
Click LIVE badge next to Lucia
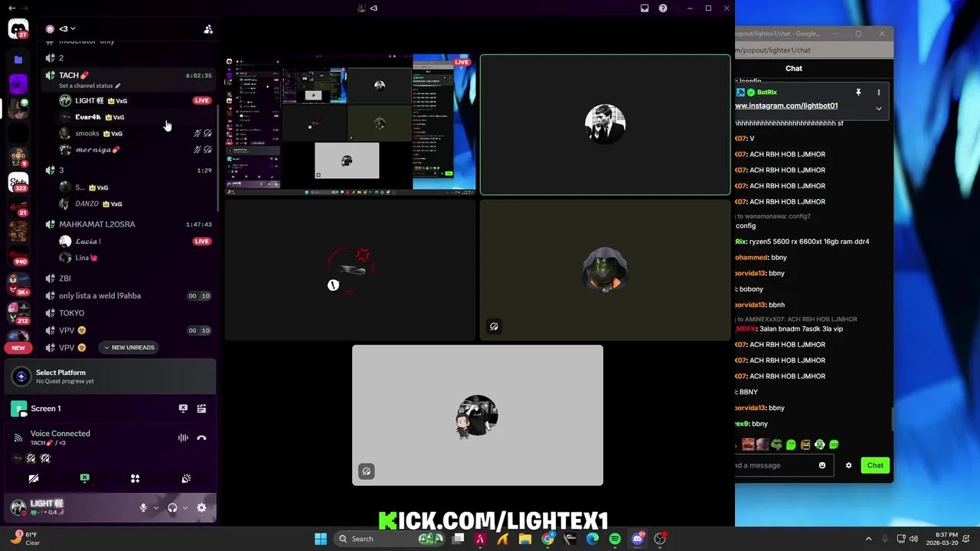pos(201,241)
